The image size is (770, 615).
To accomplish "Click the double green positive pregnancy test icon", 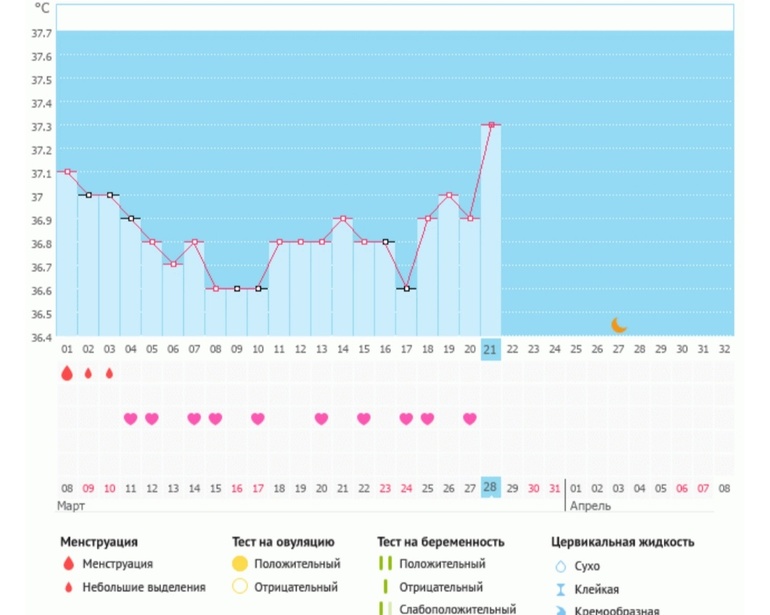I will point(385,564).
